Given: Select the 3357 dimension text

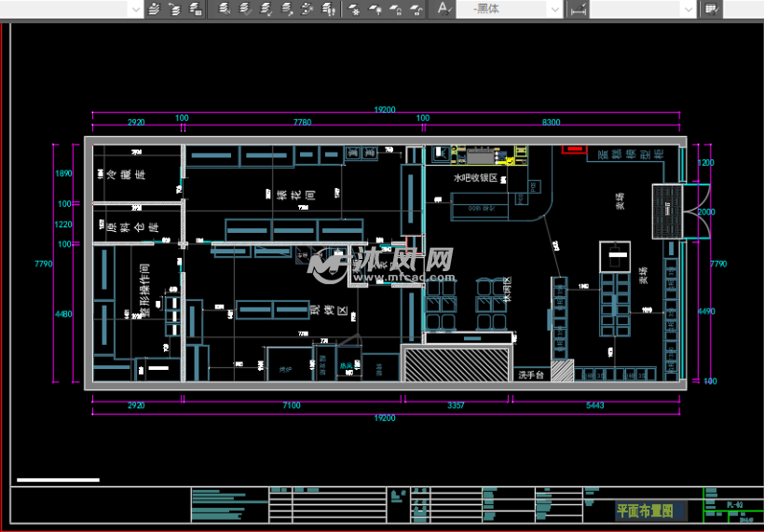Looking at the screenshot, I should (x=456, y=405).
